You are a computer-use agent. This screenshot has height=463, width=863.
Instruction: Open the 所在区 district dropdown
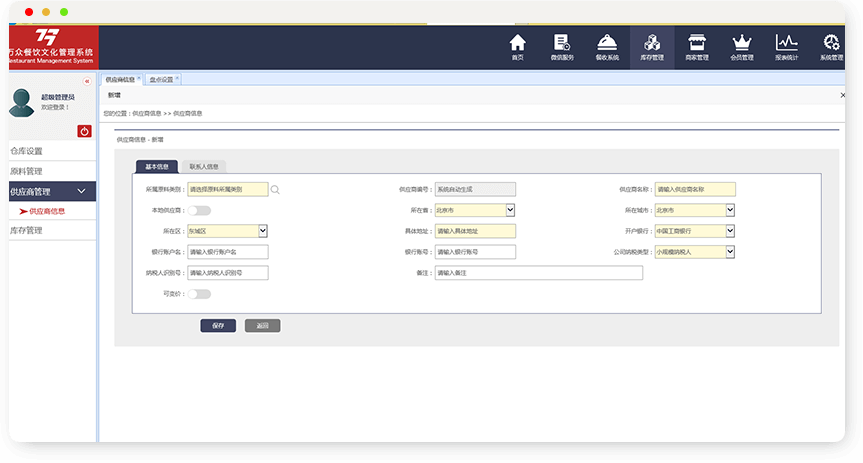263,231
